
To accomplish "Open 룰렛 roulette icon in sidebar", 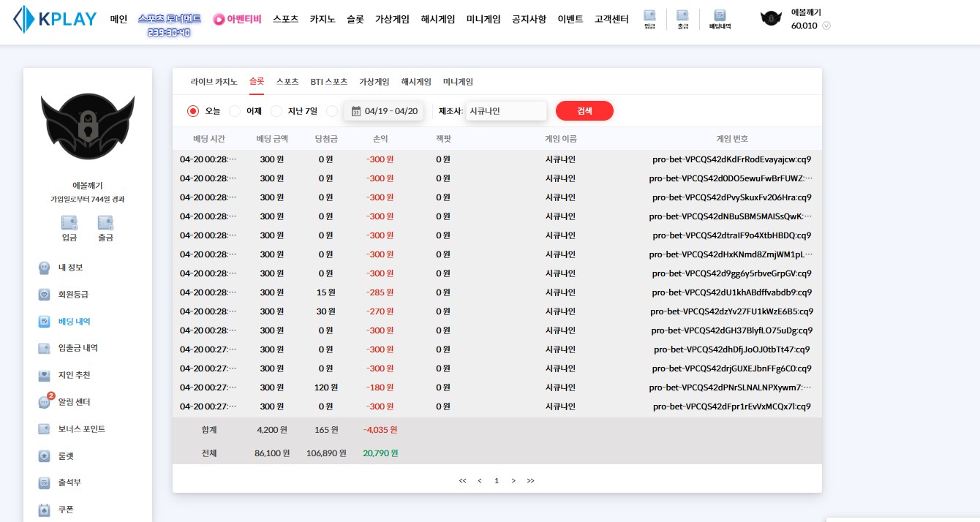I will click(x=45, y=456).
